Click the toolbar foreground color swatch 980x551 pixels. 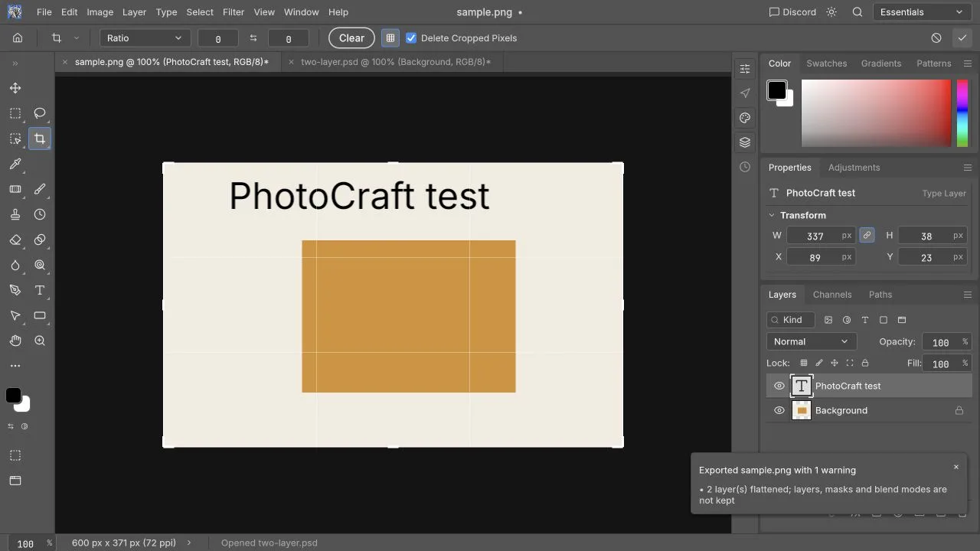point(13,395)
